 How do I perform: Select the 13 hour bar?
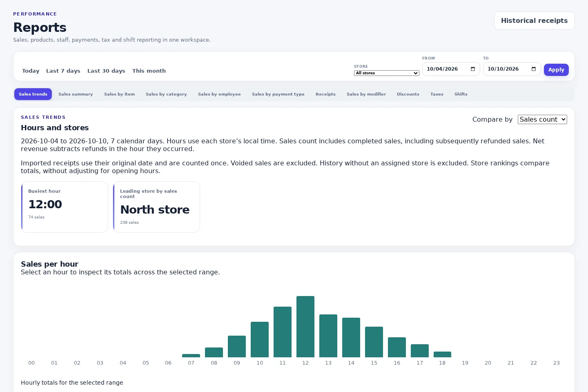pyautogui.click(x=328, y=336)
